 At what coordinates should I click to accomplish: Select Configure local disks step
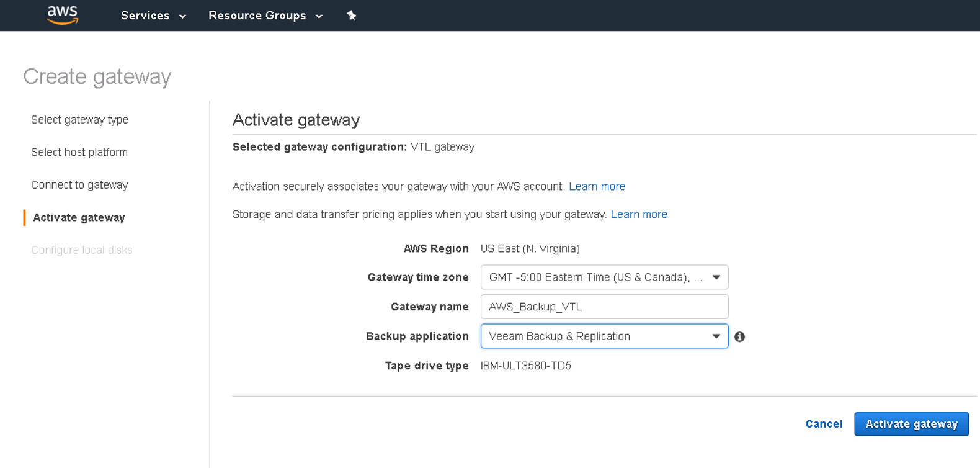tap(82, 250)
